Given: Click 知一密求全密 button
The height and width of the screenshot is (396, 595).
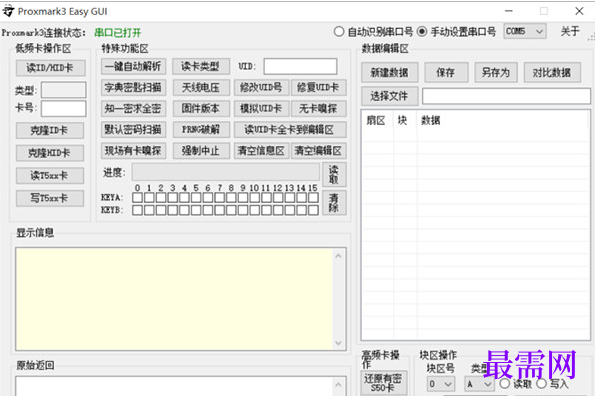Looking at the screenshot, I should coord(133,109).
